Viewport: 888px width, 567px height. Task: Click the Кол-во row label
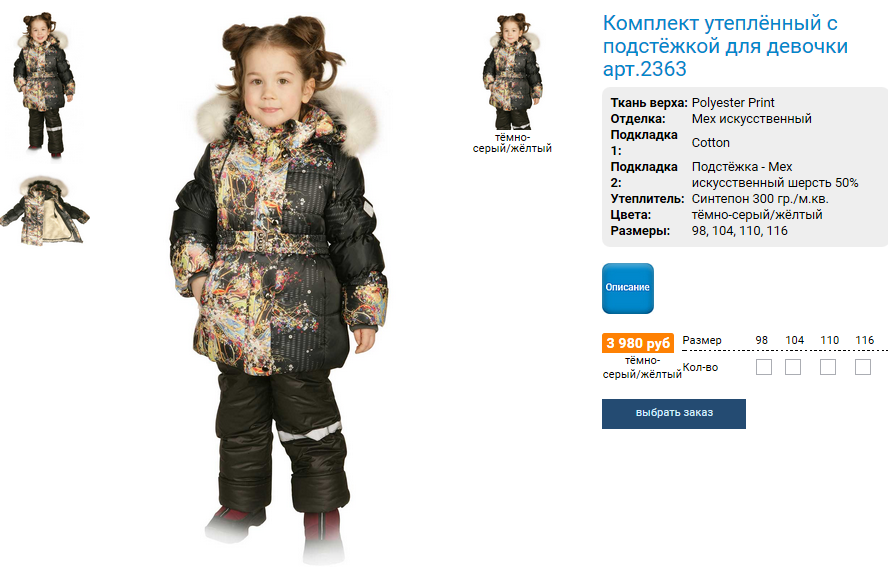(x=700, y=367)
